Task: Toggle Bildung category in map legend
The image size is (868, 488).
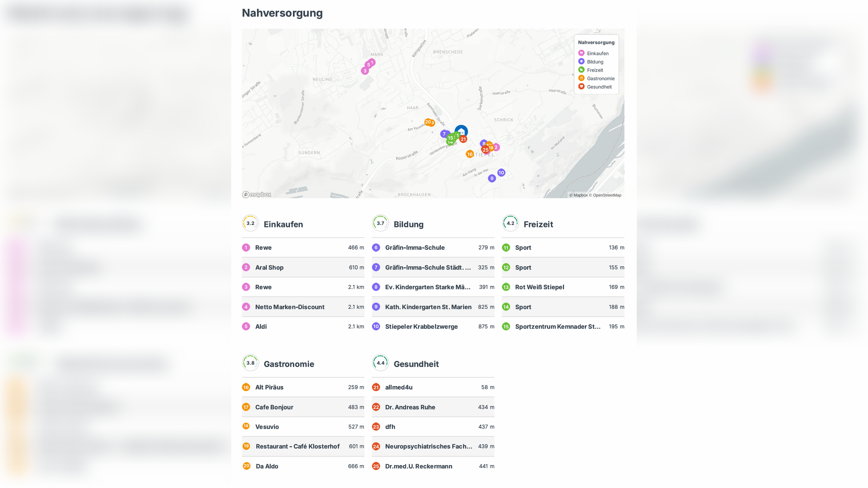Action: click(x=595, y=62)
